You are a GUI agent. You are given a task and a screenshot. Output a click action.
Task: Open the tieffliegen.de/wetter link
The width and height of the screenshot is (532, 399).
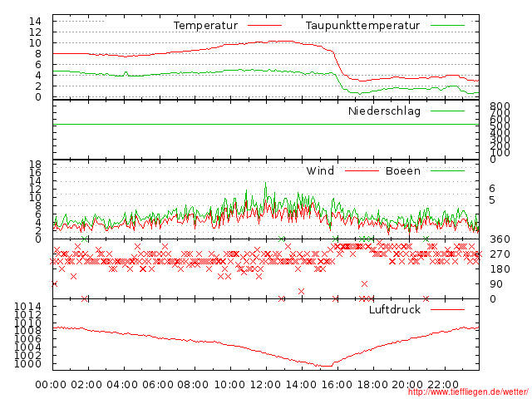(x=468, y=392)
